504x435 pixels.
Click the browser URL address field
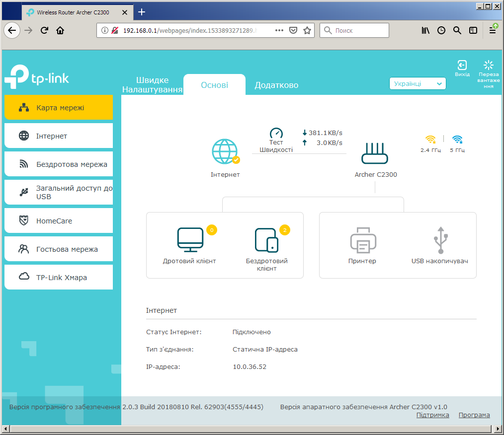(x=205, y=30)
